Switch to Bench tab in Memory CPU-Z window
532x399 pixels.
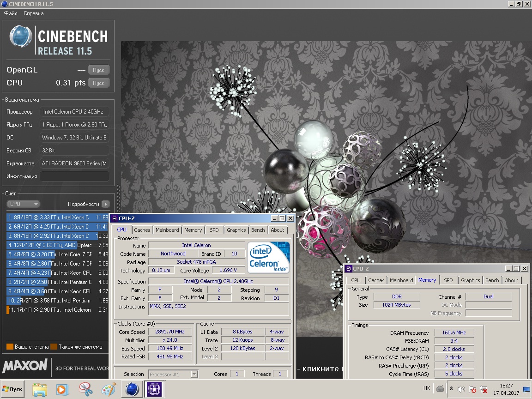[492, 280]
